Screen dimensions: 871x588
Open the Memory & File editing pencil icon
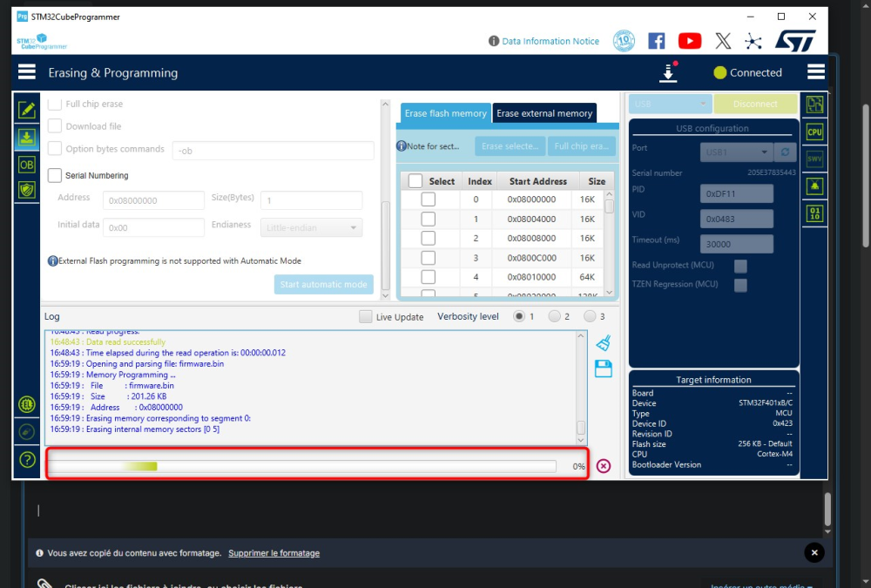click(x=27, y=110)
